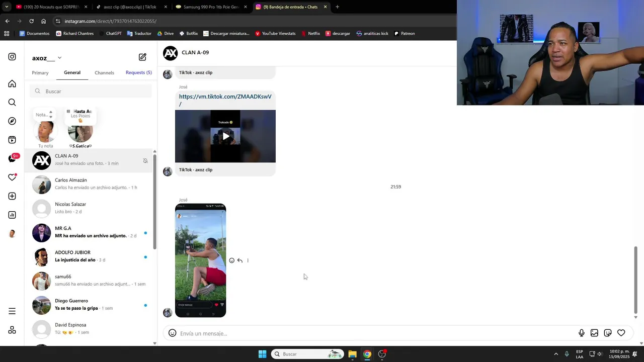Reply to José's photo message
Image resolution: width=644 pixels, height=362 pixels.
tap(239, 260)
